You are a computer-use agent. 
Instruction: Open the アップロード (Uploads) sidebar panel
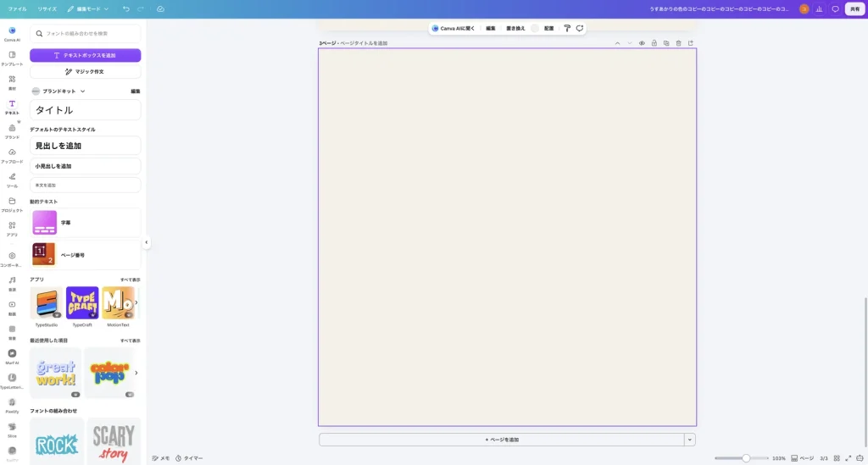pos(12,155)
